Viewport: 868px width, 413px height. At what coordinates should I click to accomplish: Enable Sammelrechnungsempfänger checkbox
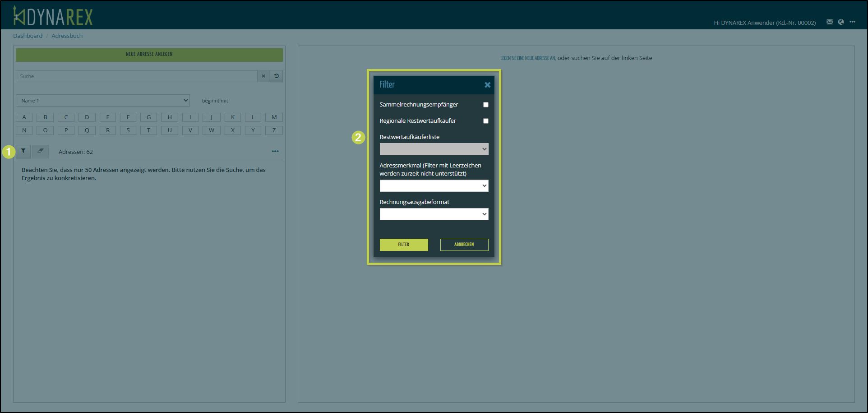tap(486, 105)
